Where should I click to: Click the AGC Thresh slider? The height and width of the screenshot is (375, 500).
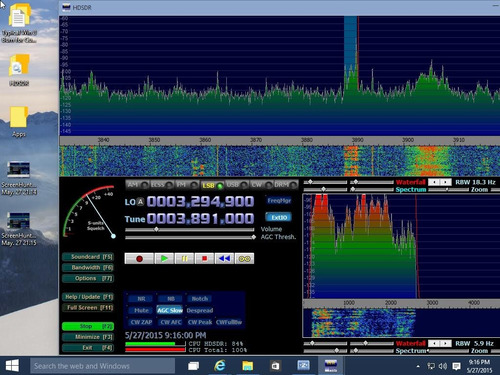pos(190,237)
